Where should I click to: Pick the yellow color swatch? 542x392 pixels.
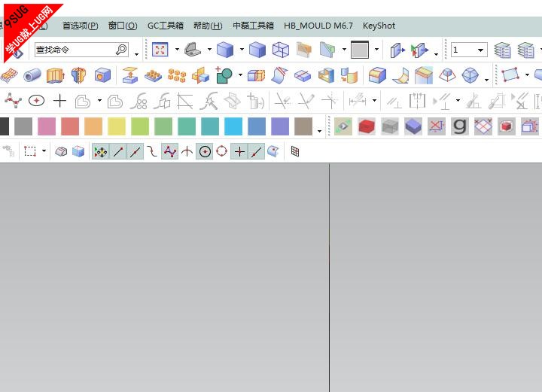coord(117,126)
